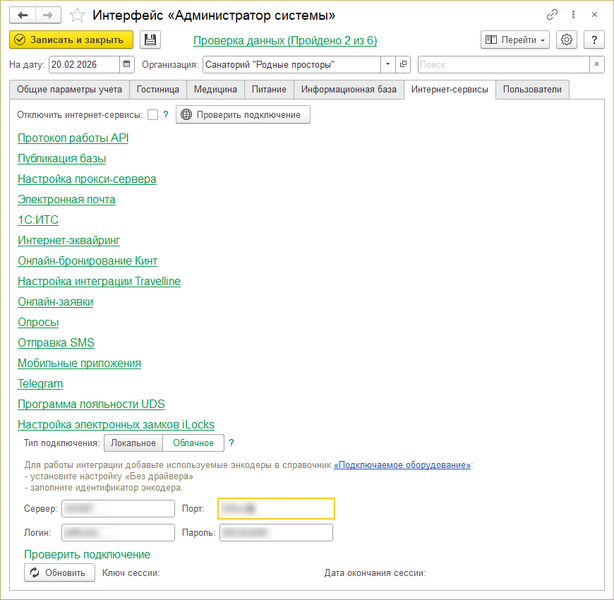
Task: Open Электронная почта link
Action: click(x=67, y=199)
